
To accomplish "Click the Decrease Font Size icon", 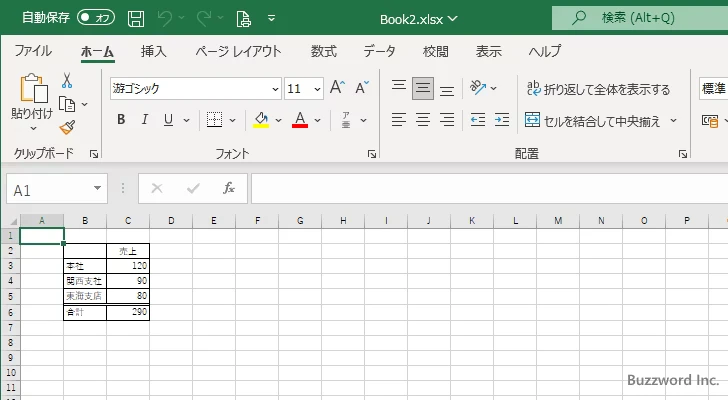I will click(x=362, y=87).
